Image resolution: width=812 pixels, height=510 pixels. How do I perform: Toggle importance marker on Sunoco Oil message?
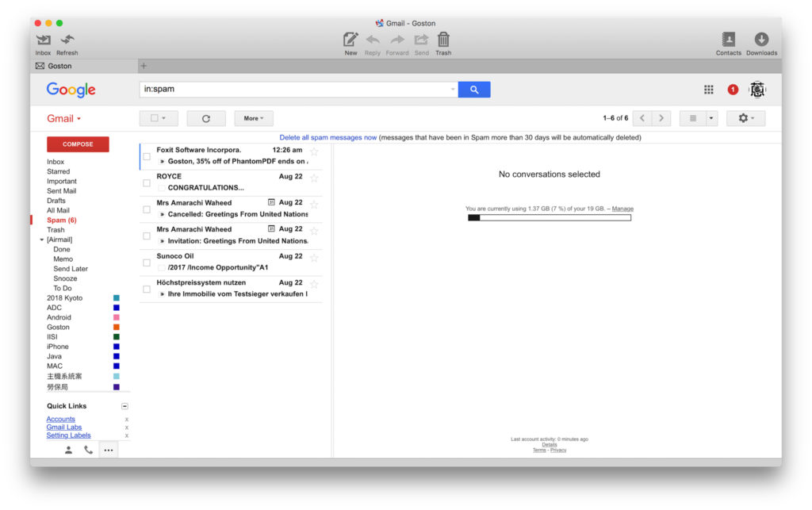[x=162, y=267]
